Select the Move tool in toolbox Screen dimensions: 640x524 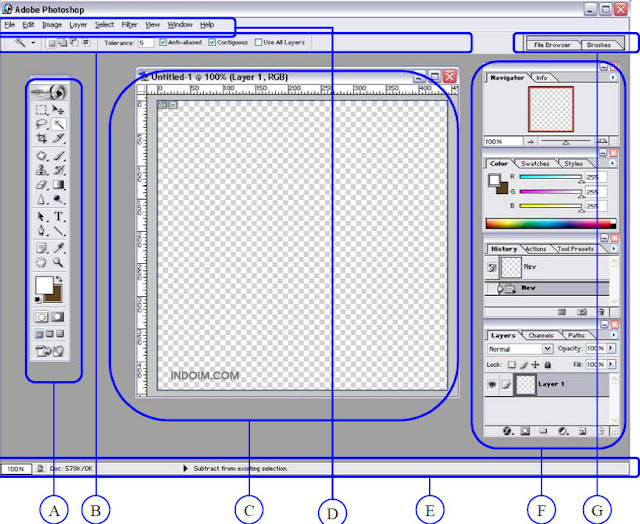(x=58, y=110)
